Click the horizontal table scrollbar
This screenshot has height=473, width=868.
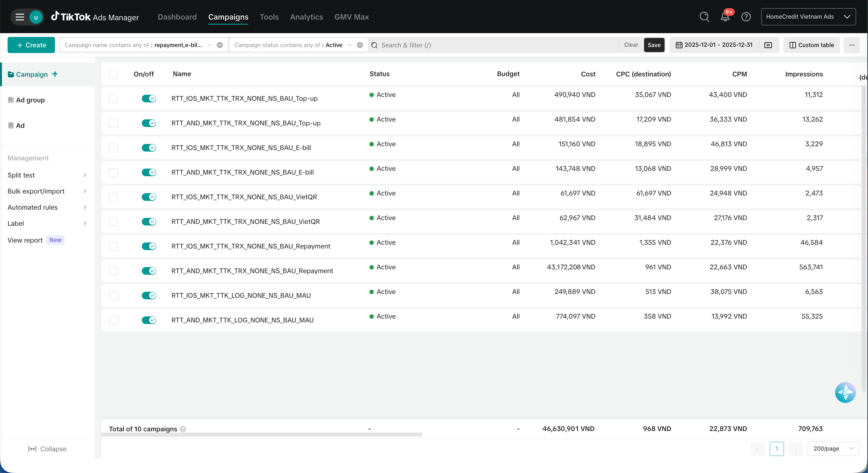pos(262,434)
